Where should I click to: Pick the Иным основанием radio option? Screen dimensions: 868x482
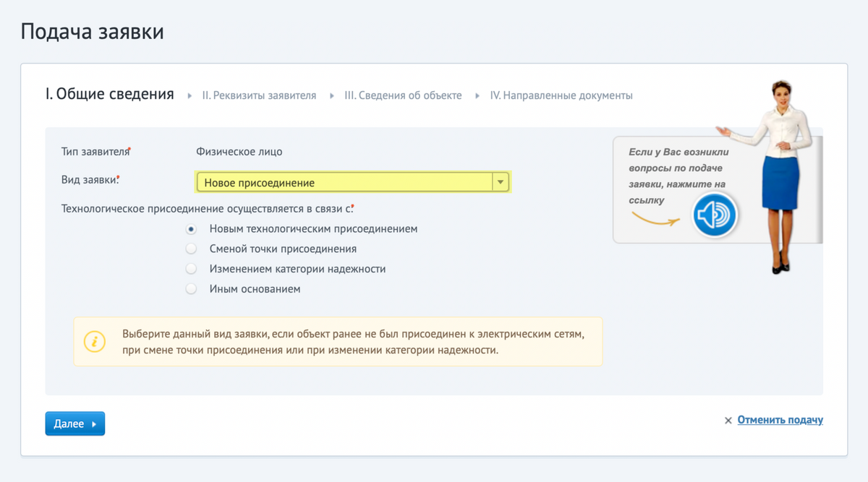[191, 289]
